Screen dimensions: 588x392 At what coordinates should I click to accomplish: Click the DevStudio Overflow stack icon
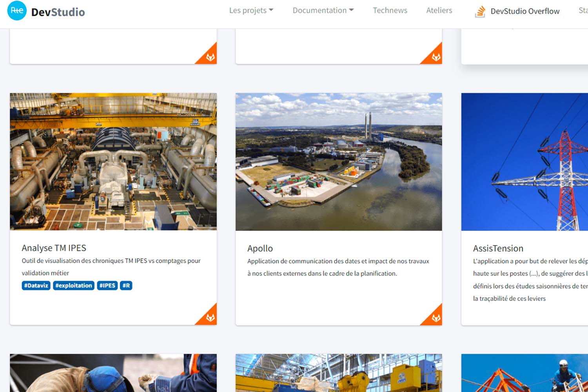click(x=480, y=11)
